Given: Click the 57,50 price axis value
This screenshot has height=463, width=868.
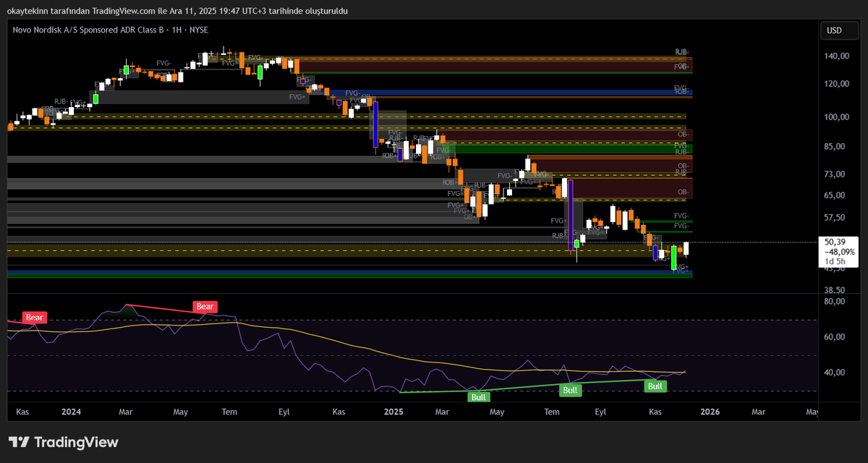Looking at the screenshot, I should click(x=835, y=218).
